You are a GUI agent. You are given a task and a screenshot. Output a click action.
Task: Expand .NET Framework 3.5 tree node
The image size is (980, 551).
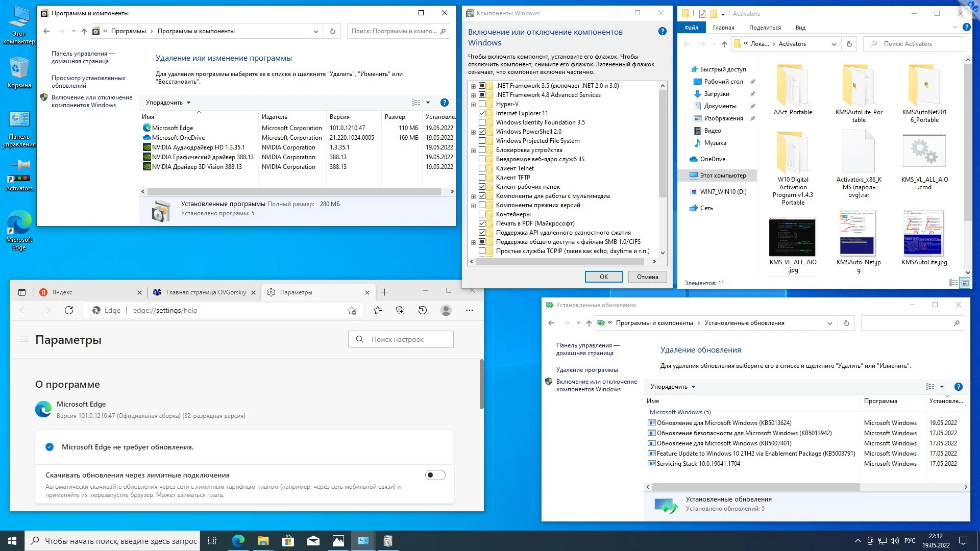pos(473,86)
